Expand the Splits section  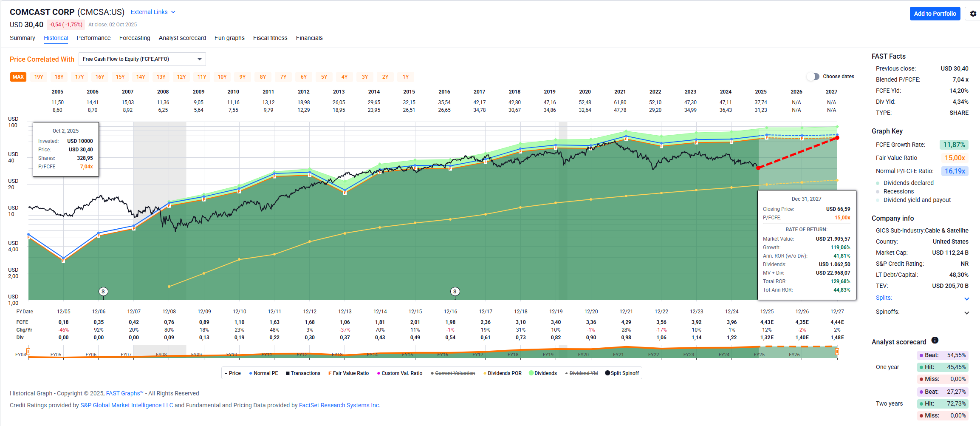(x=966, y=298)
